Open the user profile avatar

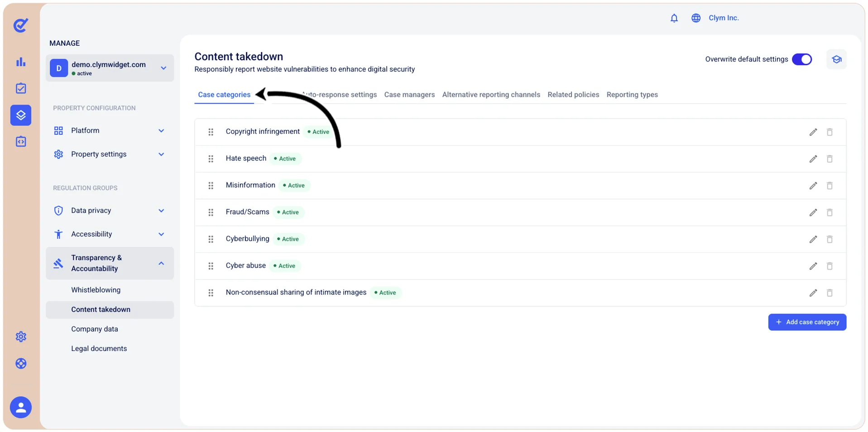tap(21, 408)
